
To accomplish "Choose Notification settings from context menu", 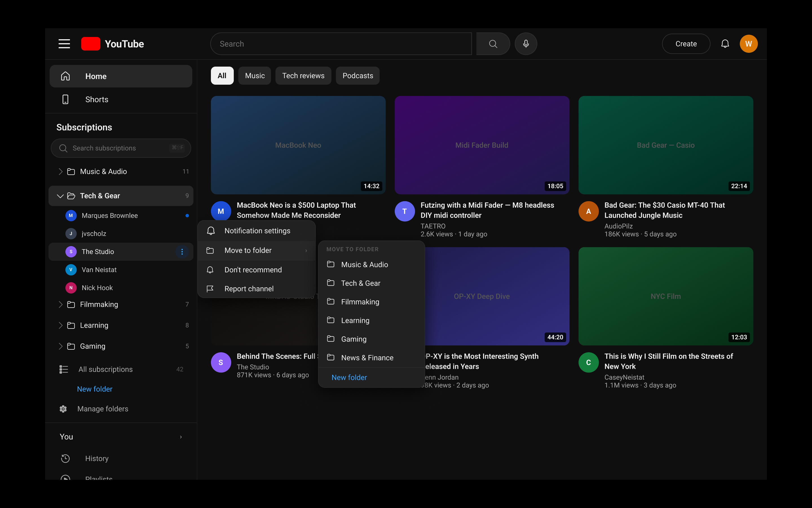I will coord(257,231).
